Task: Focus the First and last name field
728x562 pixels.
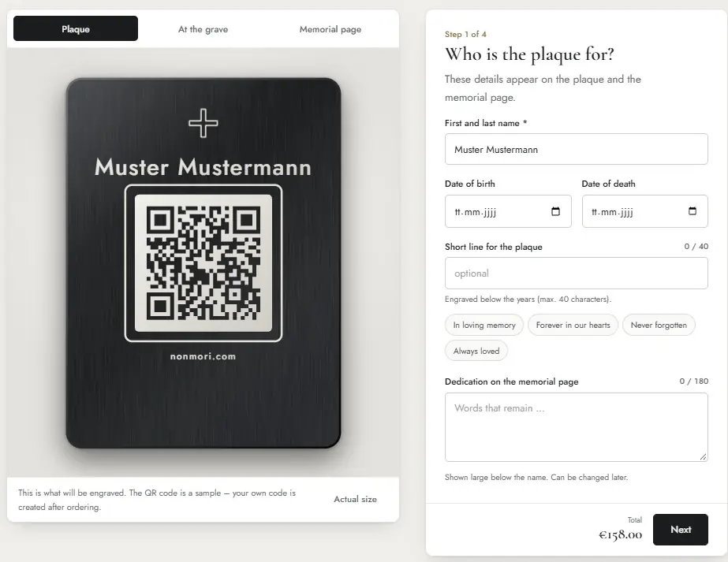Action: tap(577, 150)
